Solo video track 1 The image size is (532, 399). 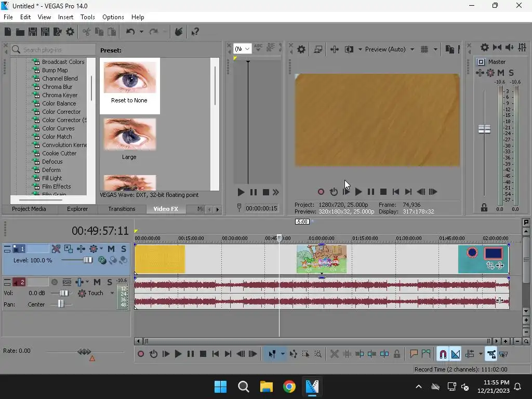[x=124, y=249]
